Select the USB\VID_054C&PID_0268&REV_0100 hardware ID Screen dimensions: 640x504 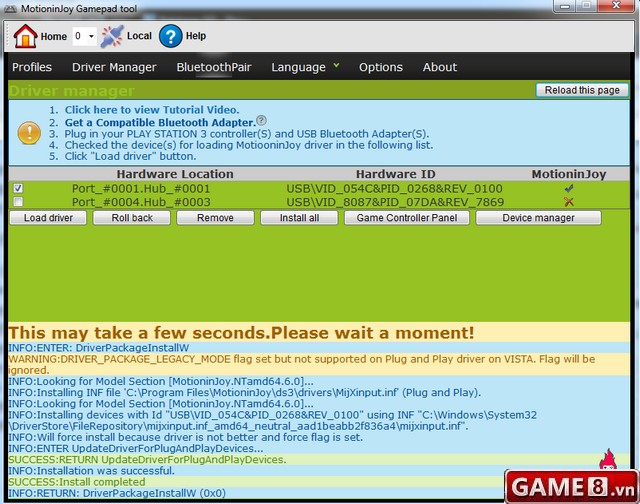click(394, 189)
